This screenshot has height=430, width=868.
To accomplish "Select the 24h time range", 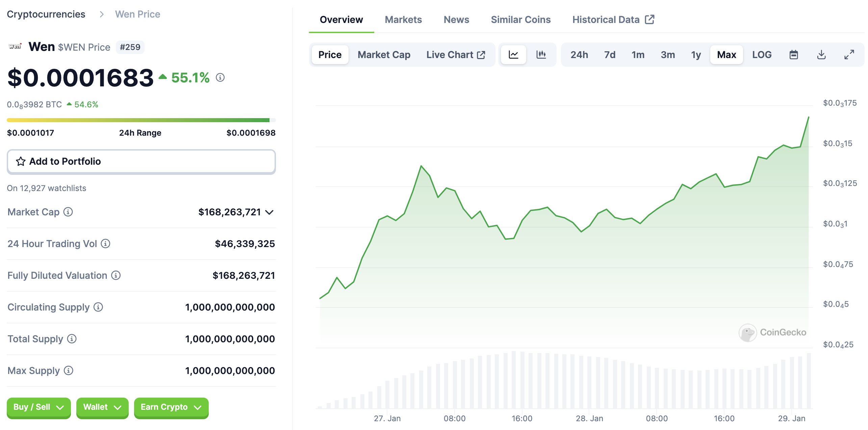I will (579, 55).
